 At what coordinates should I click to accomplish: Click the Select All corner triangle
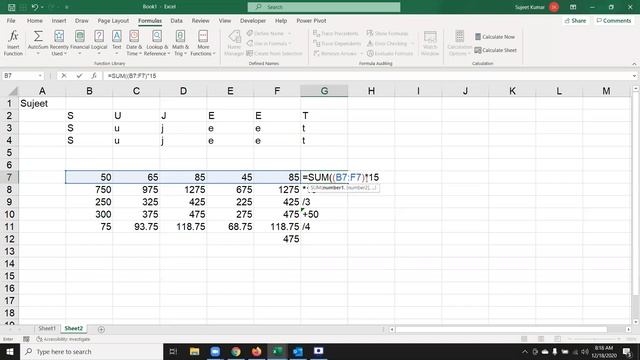tap(13, 91)
